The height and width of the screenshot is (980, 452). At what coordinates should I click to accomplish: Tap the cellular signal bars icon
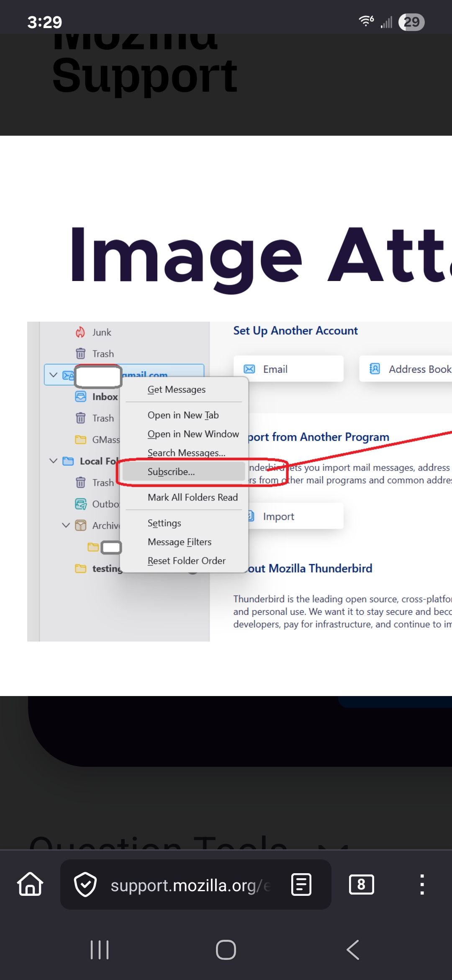[x=387, y=22]
